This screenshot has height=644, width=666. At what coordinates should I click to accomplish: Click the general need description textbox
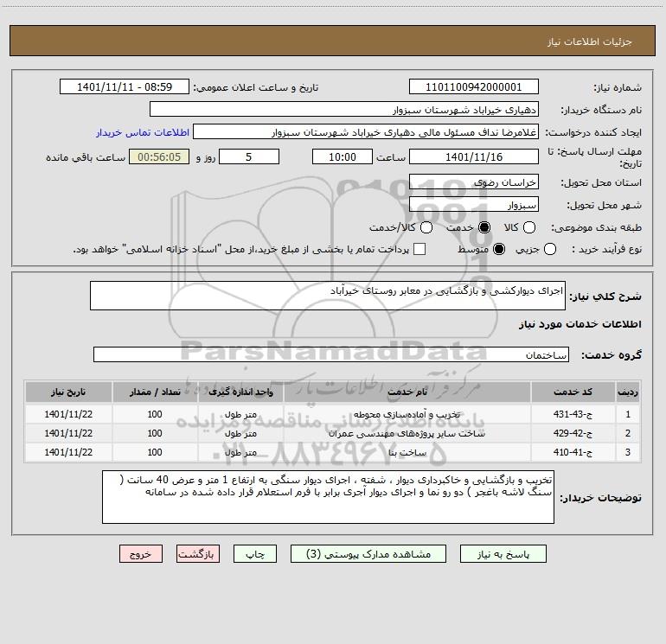point(328,296)
